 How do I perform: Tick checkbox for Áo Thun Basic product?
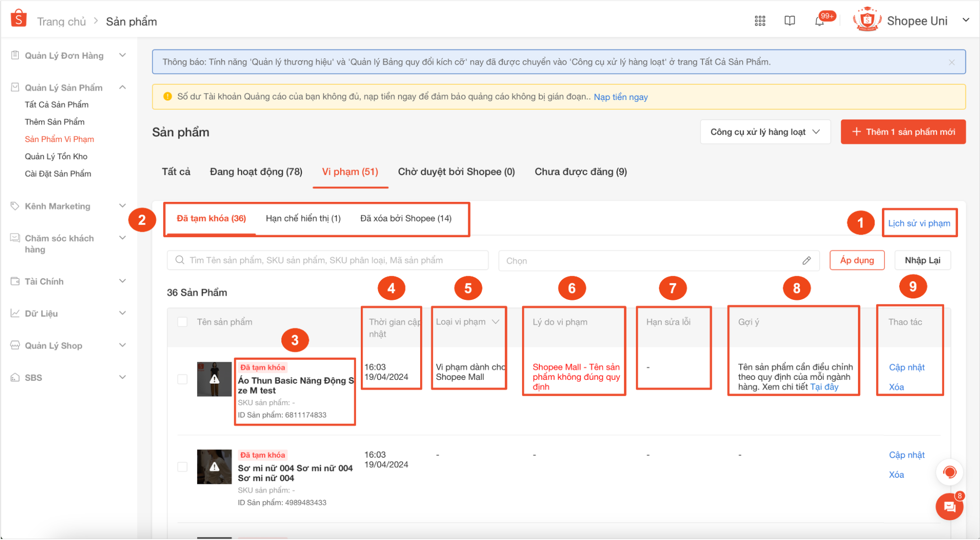pos(182,379)
